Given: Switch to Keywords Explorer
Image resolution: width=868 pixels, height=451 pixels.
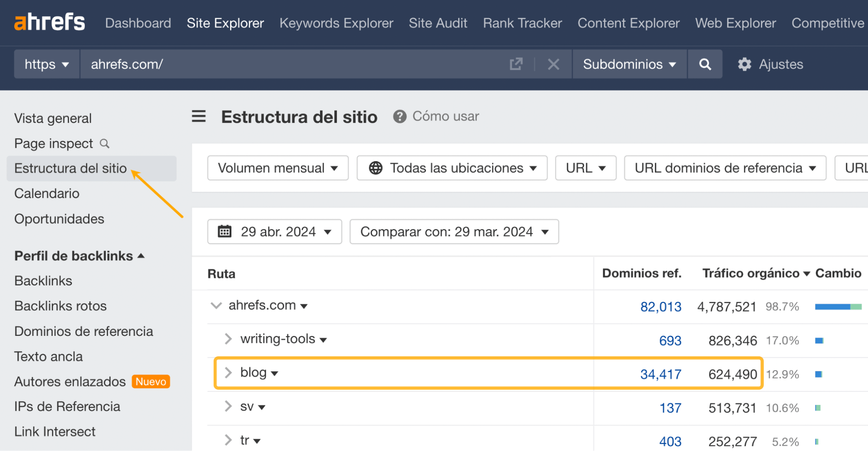Looking at the screenshot, I should click(336, 23).
